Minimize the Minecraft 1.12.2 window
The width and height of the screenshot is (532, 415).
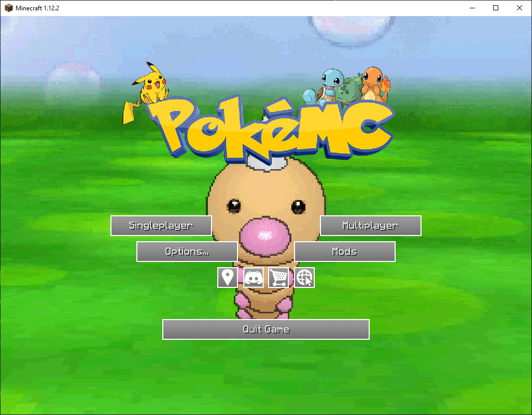(472, 8)
